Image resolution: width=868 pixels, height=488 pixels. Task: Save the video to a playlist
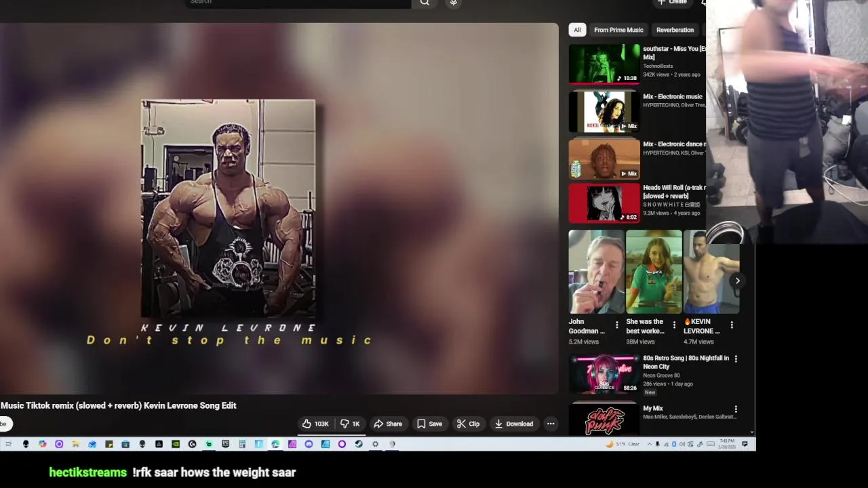pos(429,424)
